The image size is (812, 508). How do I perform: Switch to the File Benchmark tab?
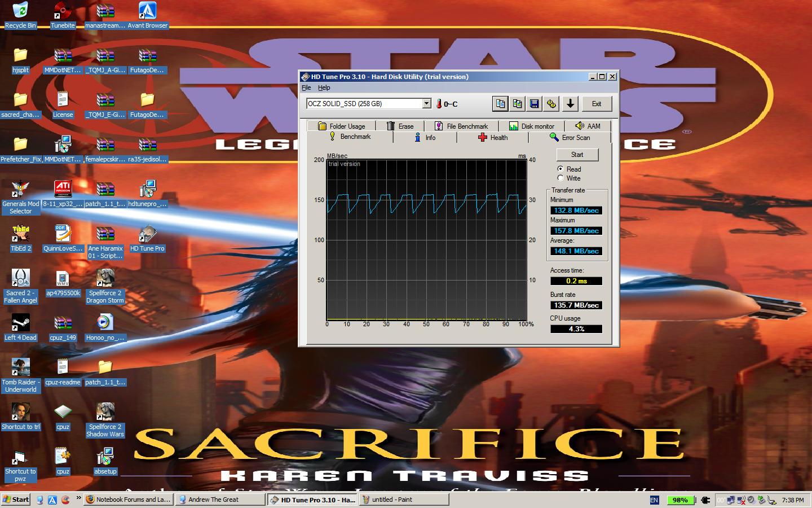461,126
